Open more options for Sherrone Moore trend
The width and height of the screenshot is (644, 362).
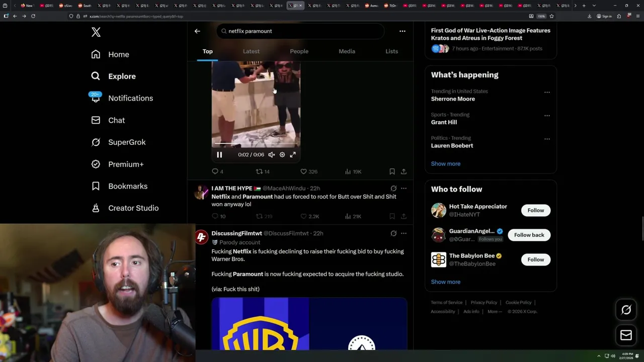547,92
